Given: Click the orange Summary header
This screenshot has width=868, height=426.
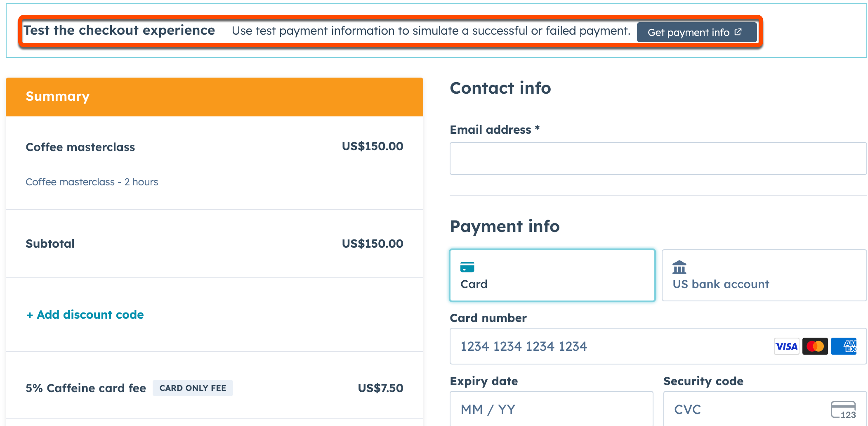Looking at the screenshot, I should (x=214, y=97).
